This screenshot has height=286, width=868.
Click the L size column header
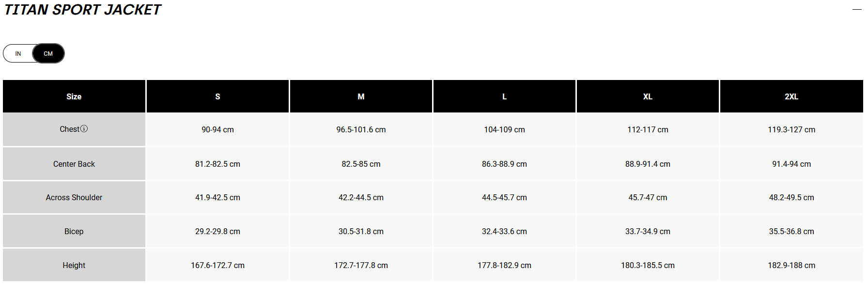(x=504, y=96)
